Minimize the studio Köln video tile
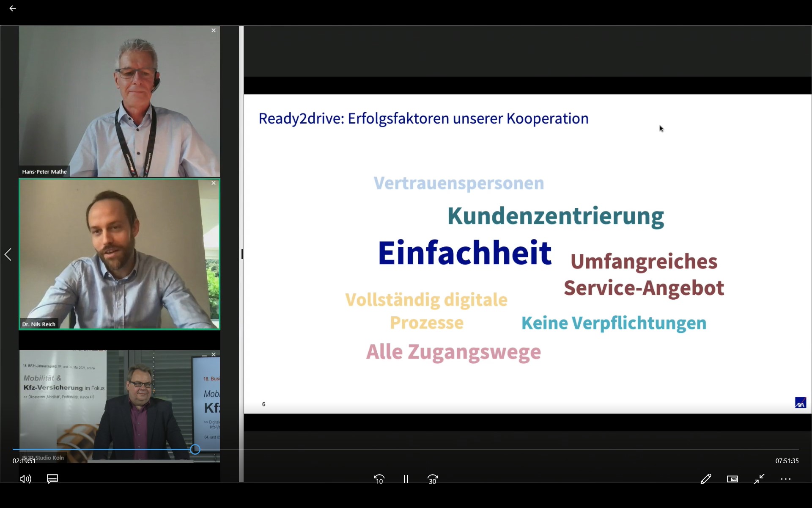Image resolution: width=812 pixels, height=508 pixels. pos(205,355)
